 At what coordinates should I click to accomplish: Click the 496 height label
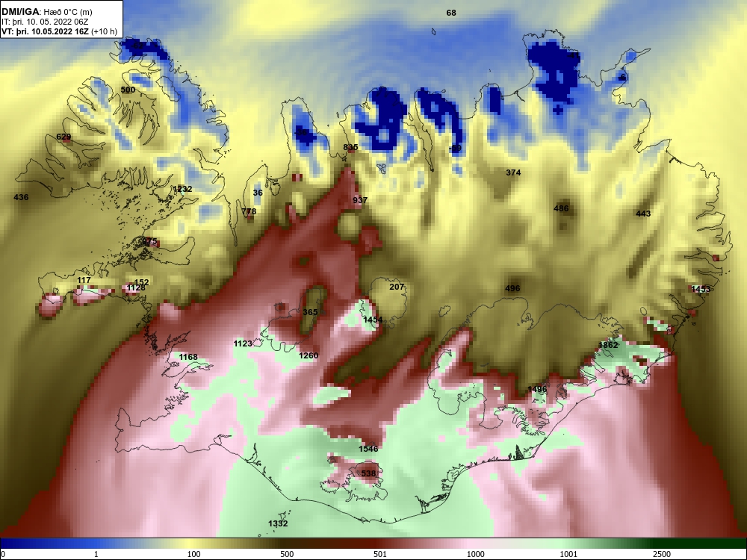pos(512,288)
